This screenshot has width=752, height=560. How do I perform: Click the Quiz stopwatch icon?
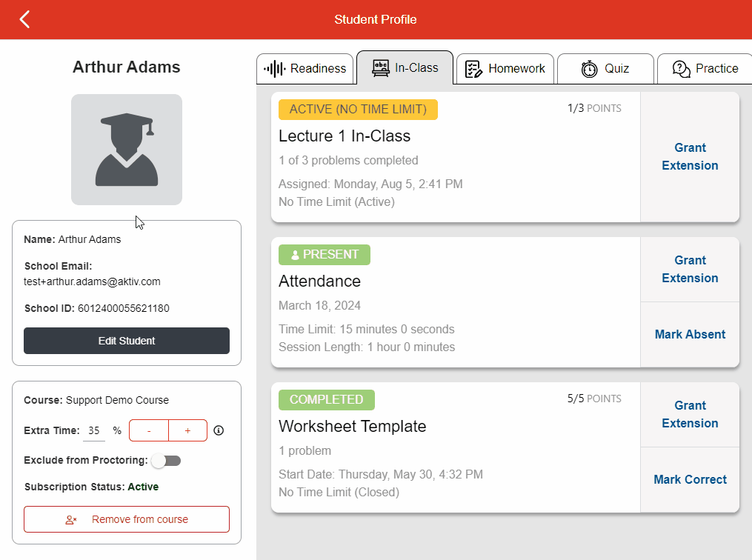tap(590, 69)
